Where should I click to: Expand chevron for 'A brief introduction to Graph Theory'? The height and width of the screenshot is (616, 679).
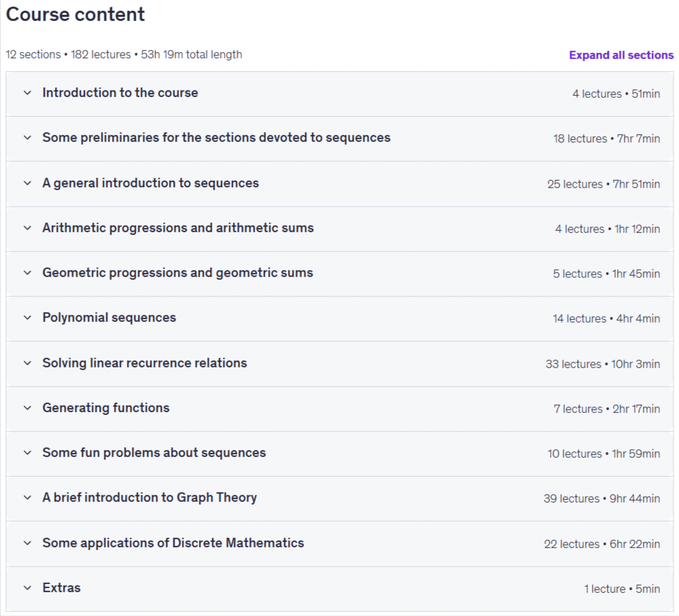click(x=27, y=498)
